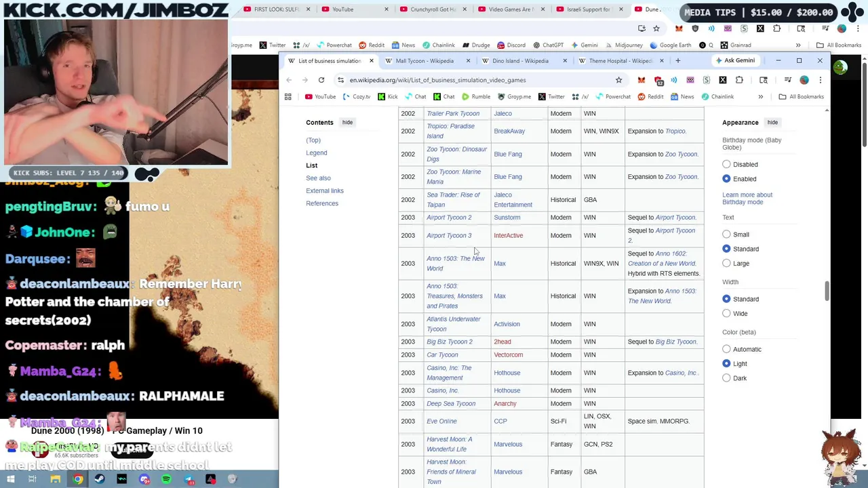The image size is (868, 488).
Task: Switch to Crunchyroll tab in back window
Action: coord(433,9)
